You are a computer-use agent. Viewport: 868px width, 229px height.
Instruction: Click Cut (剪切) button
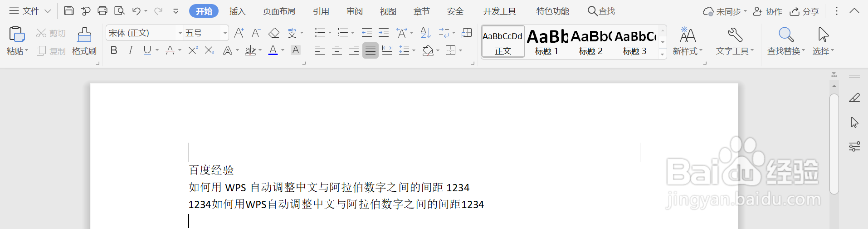51,33
